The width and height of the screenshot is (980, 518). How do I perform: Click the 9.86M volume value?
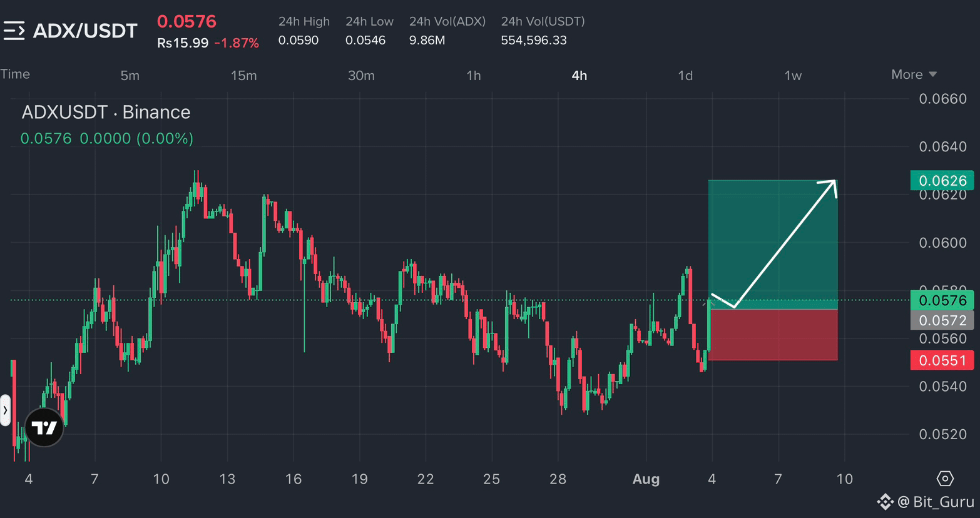point(427,40)
